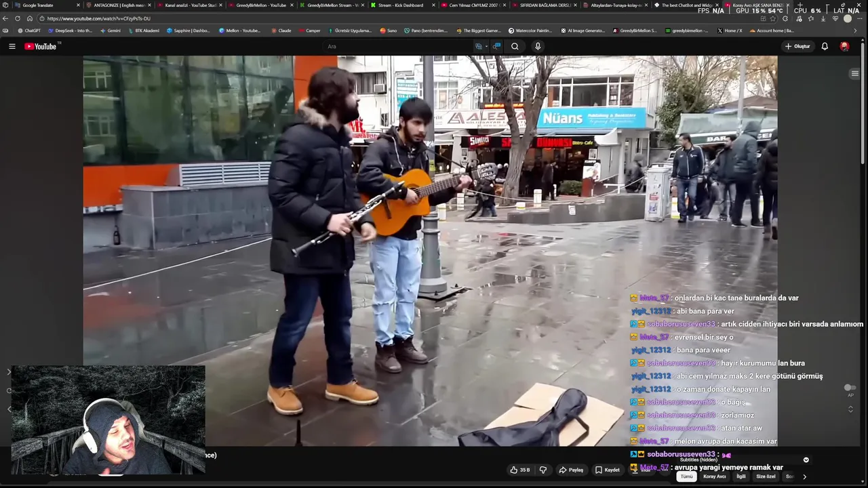The width and height of the screenshot is (868, 488).
Task: Bookmark this page with the star icon
Action: coord(772,18)
